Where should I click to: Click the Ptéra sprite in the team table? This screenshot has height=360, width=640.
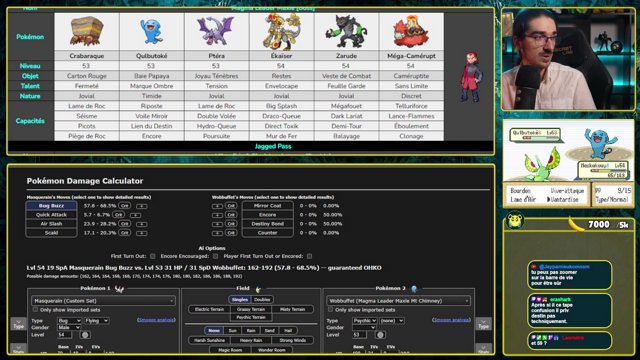(216, 31)
